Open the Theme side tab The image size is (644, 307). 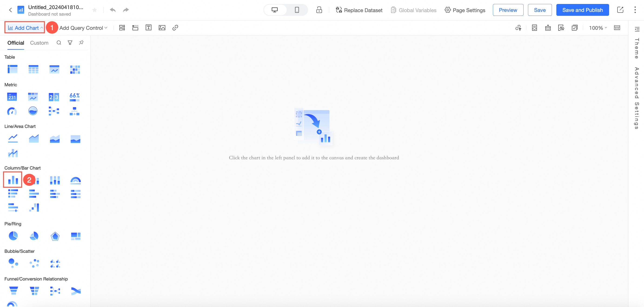coord(637,48)
